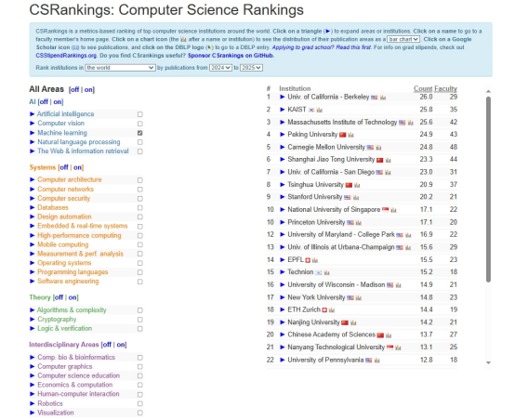Open Human-computer interaction area link
Image resolution: width=515 pixels, height=420 pixels.
point(78,394)
